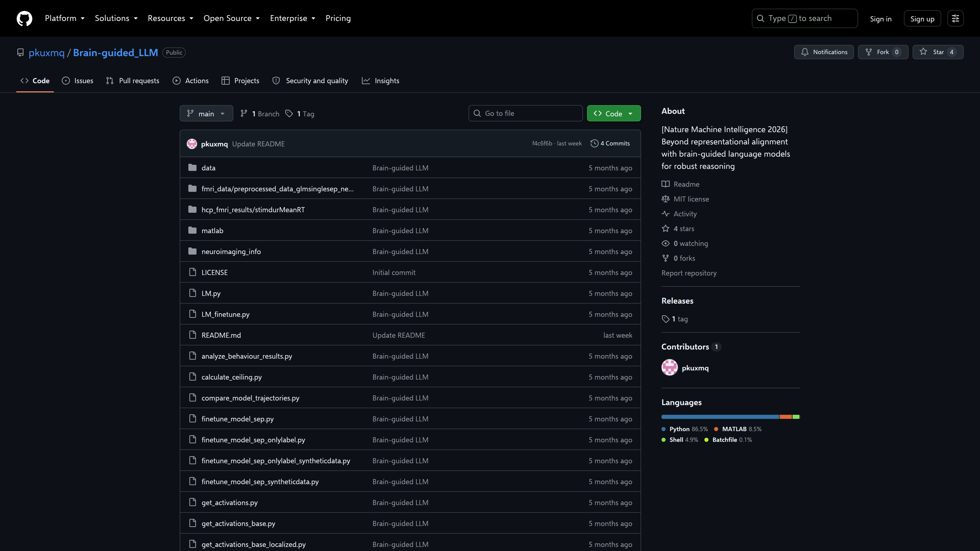Image resolution: width=980 pixels, height=551 pixels.
Task: Open the get_activations.py file
Action: point(229,502)
